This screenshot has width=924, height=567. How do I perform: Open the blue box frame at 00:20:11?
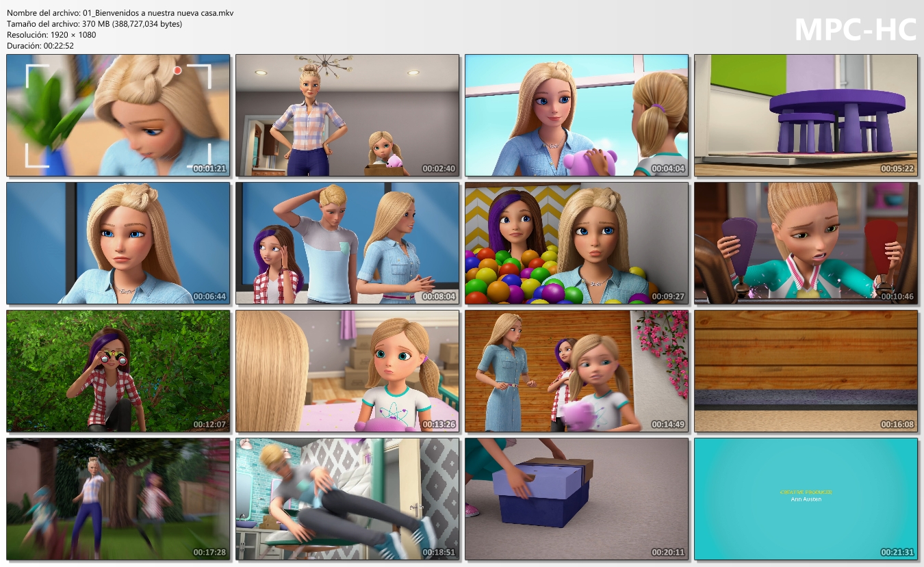pos(577,499)
